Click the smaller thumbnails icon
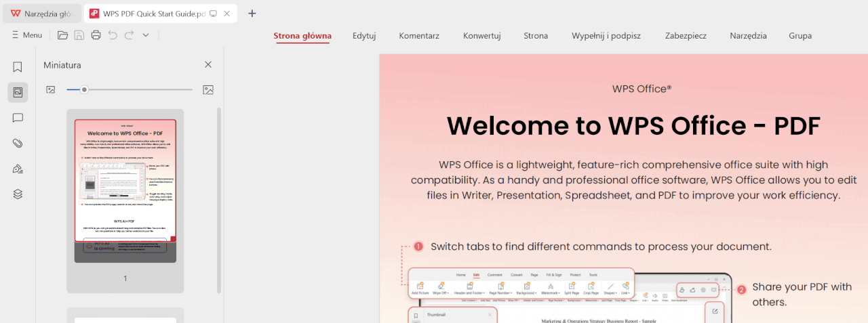The width and height of the screenshot is (868, 323). pos(50,89)
